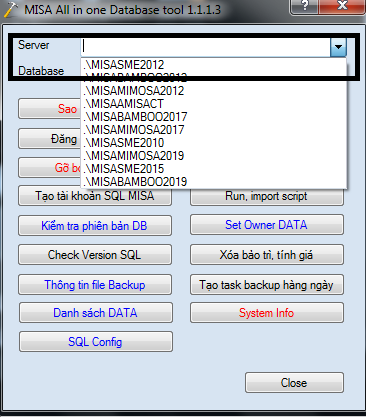Image resolution: width=366 pixels, height=417 pixels.
Task: Click the Close button at the bottom
Action: 294,383
